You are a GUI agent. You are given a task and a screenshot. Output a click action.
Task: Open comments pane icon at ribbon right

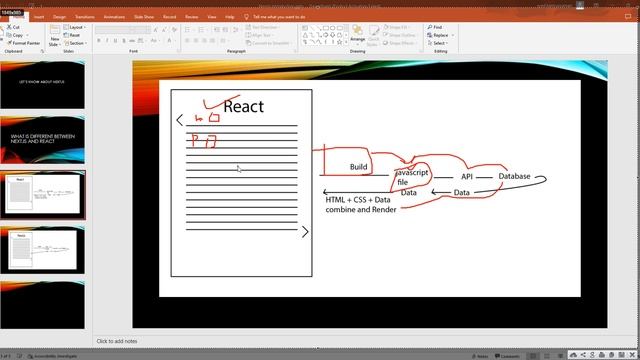pyautogui.click(x=628, y=17)
